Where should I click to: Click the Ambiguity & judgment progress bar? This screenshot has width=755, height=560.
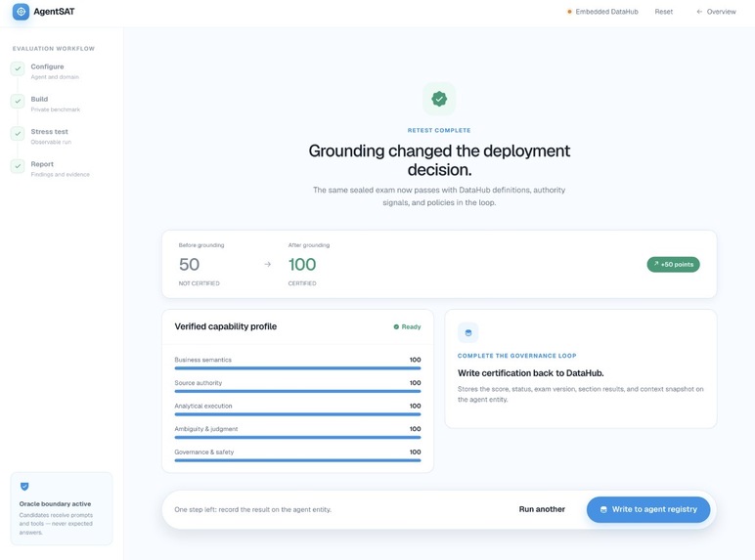tap(297, 437)
